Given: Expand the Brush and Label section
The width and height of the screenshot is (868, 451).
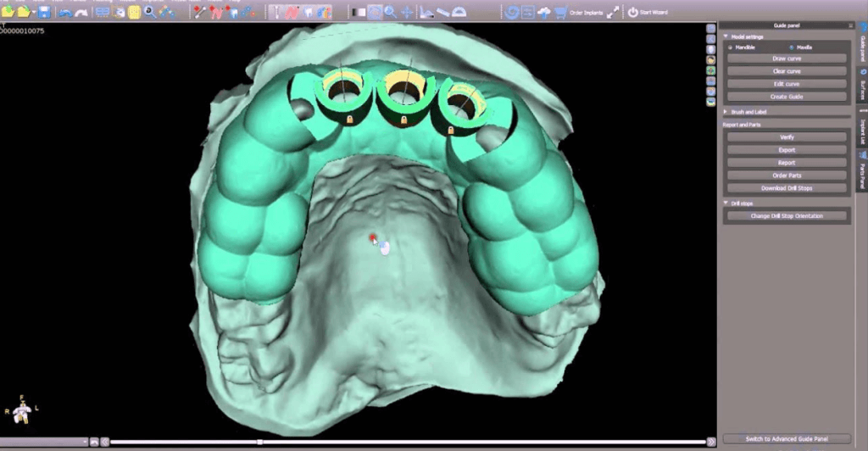Looking at the screenshot, I should 726,112.
